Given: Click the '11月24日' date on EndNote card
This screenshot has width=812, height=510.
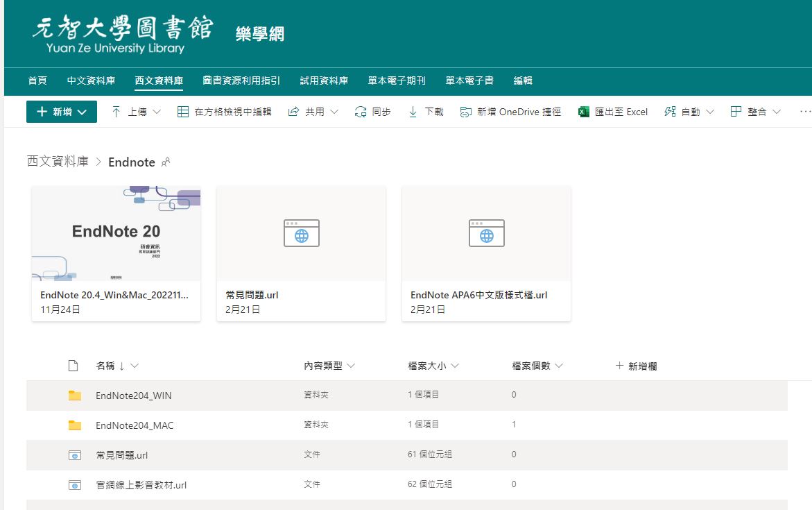Looking at the screenshot, I should point(60,309).
